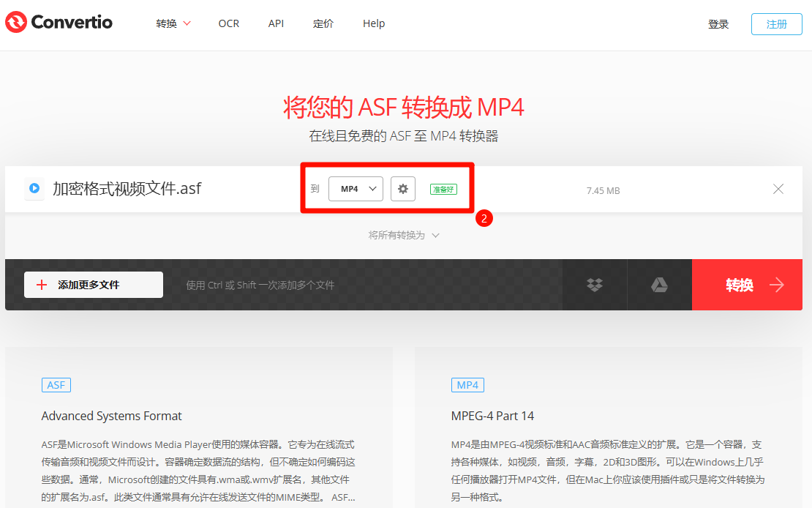Click the hint 使用 Ctrl 或 Shift 一次添加多个文件
This screenshot has width=812, height=508.
(x=260, y=285)
